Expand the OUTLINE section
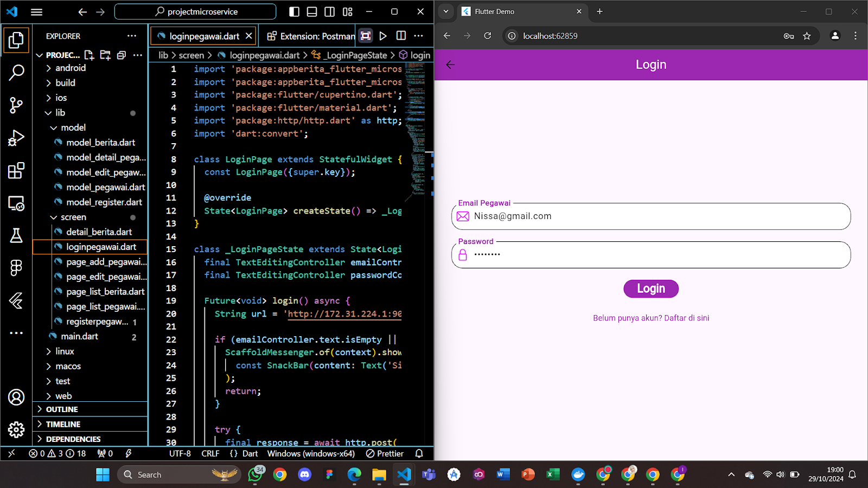Image resolution: width=868 pixels, height=488 pixels. pos(90,409)
